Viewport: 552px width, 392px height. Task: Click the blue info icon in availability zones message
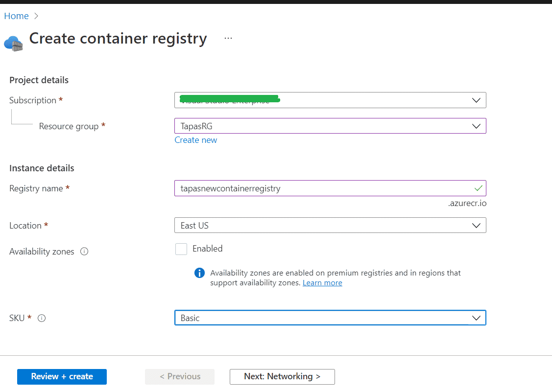click(199, 273)
